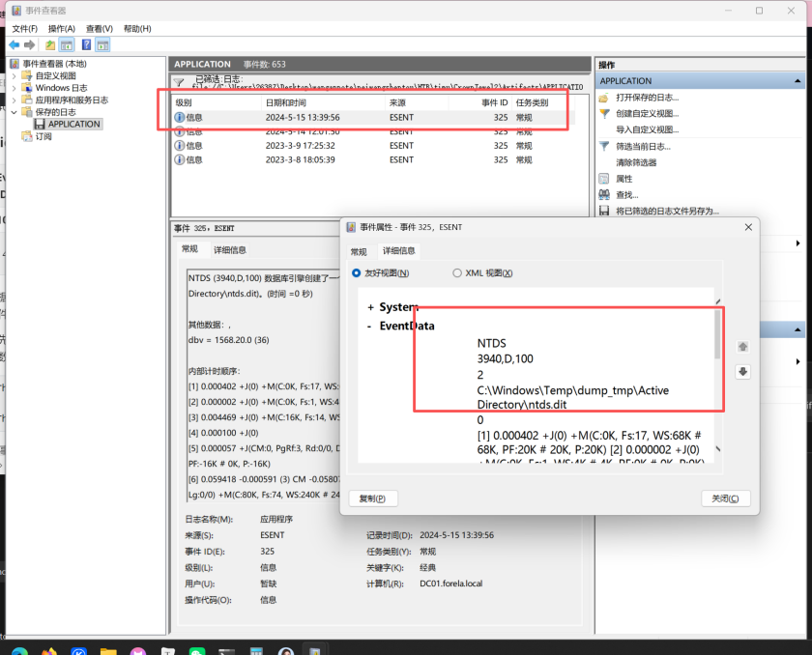Screen dimensions: 812x655
Task: Select the 友好视图 radio button
Action: (x=356, y=273)
